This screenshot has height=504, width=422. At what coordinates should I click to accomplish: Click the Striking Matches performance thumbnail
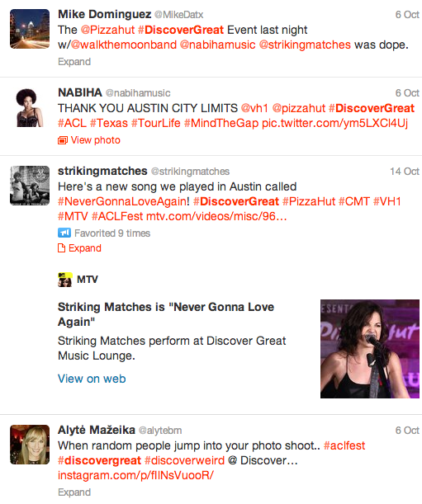pos(370,349)
